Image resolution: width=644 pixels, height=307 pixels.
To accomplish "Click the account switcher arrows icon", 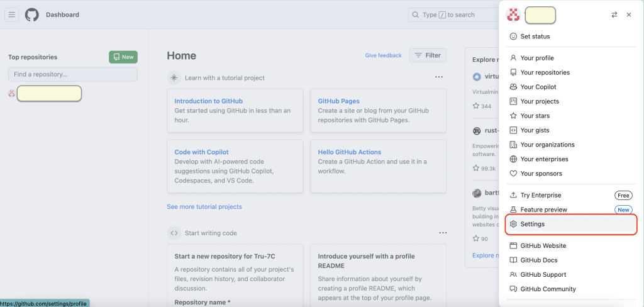I will (x=614, y=14).
